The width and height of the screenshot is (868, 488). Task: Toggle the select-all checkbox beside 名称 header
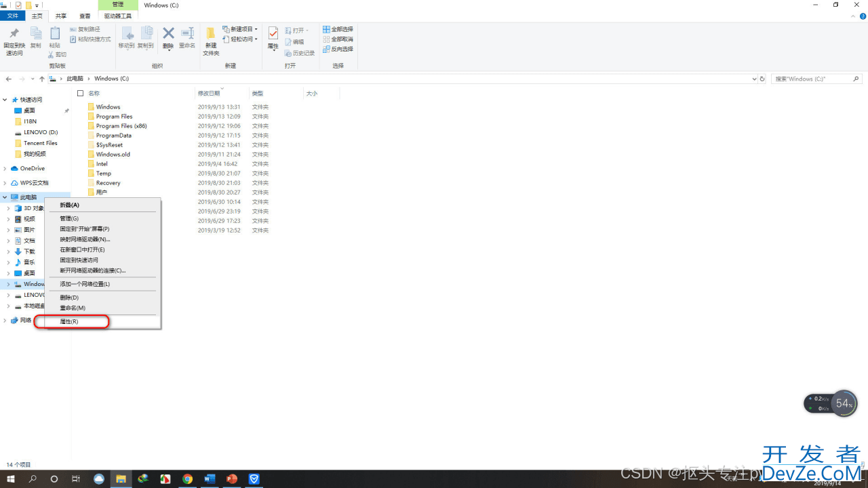click(80, 94)
